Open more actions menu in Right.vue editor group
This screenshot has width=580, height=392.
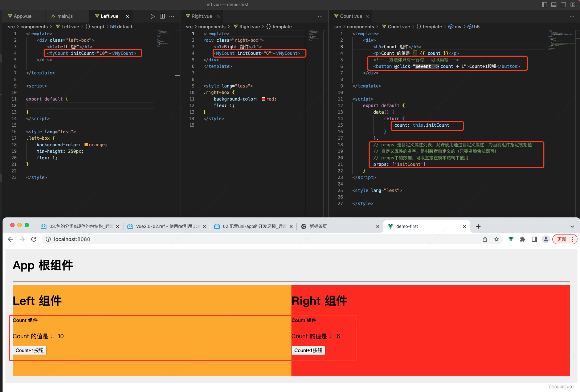(x=320, y=16)
